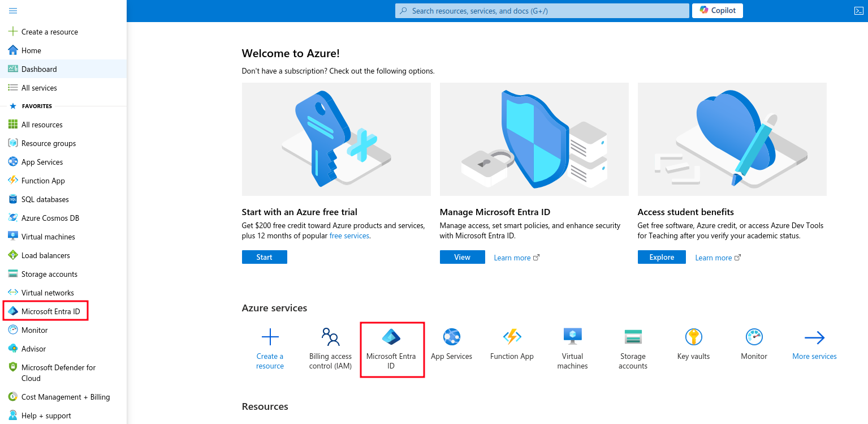Click the Advisor cloud icon
868x424 pixels.
click(x=13, y=349)
